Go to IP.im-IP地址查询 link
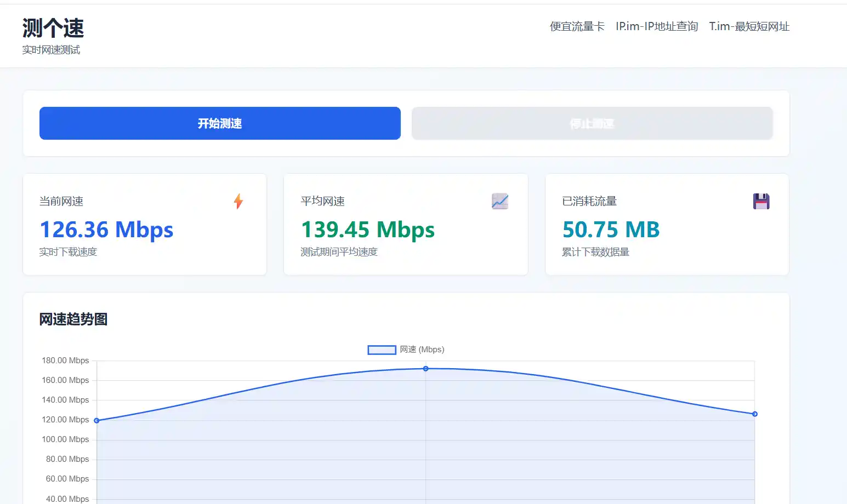Screen dimensions: 847x504 (x=656, y=26)
